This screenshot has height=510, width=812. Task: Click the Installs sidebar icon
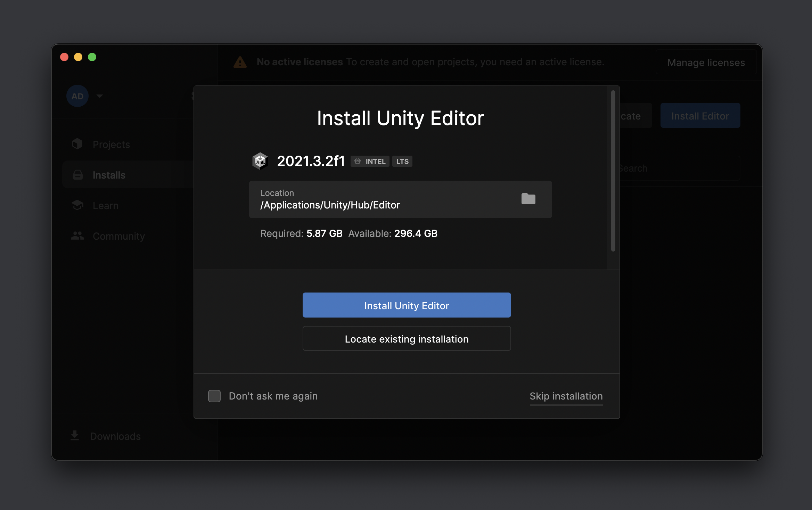click(77, 174)
